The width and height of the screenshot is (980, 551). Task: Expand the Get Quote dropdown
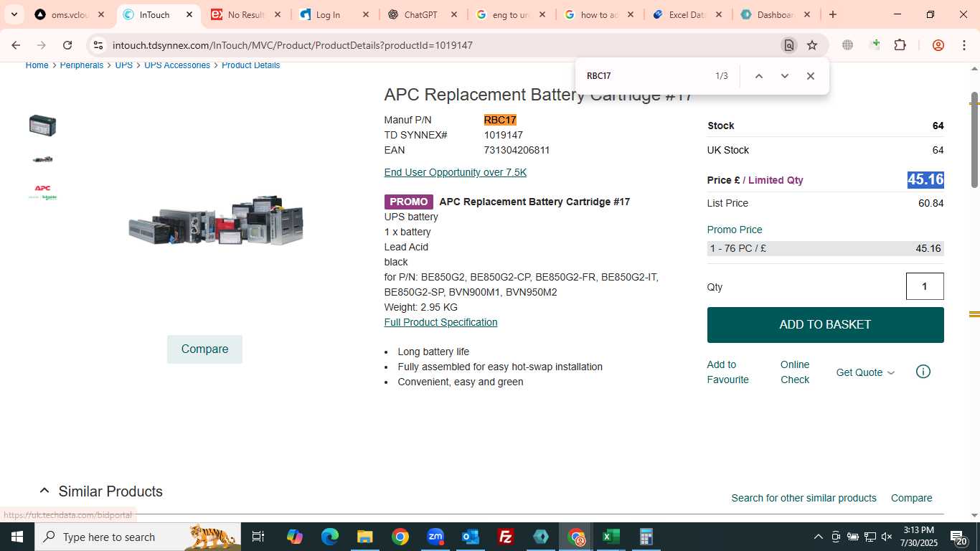point(866,372)
